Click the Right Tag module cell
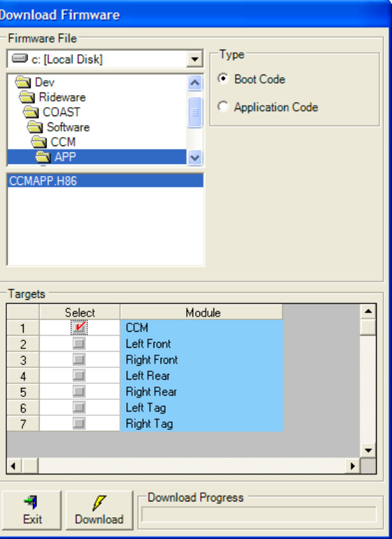Viewport: 392px width, 539px height. 201,424
